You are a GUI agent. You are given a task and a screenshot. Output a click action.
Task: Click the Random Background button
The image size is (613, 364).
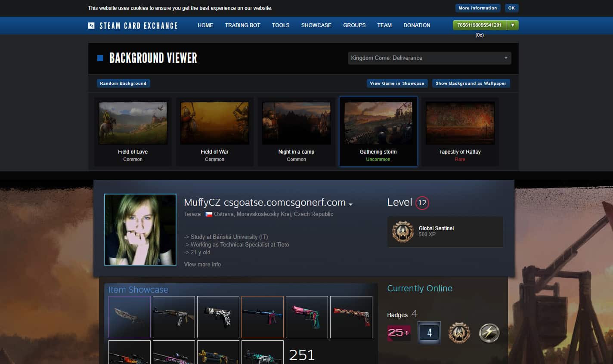click(123, 83)
